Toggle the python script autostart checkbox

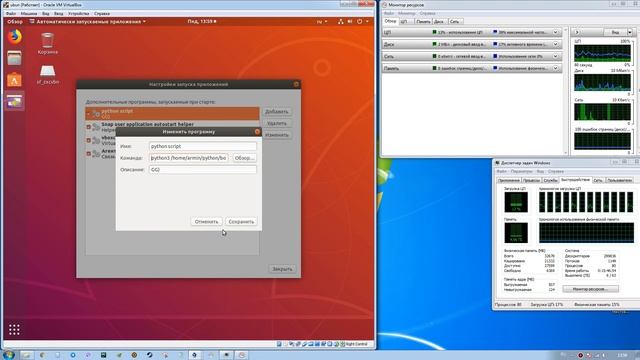(88, 113)
